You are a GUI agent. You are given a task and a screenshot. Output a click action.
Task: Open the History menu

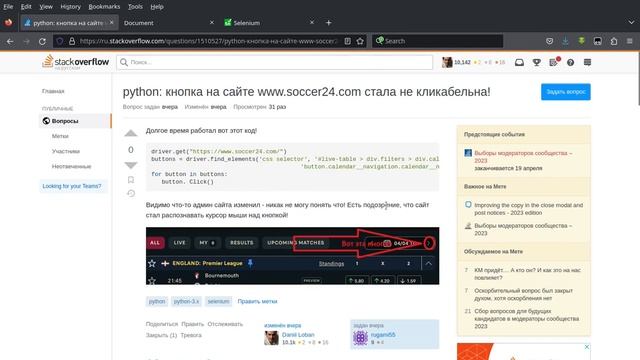[x=70, y=7]
